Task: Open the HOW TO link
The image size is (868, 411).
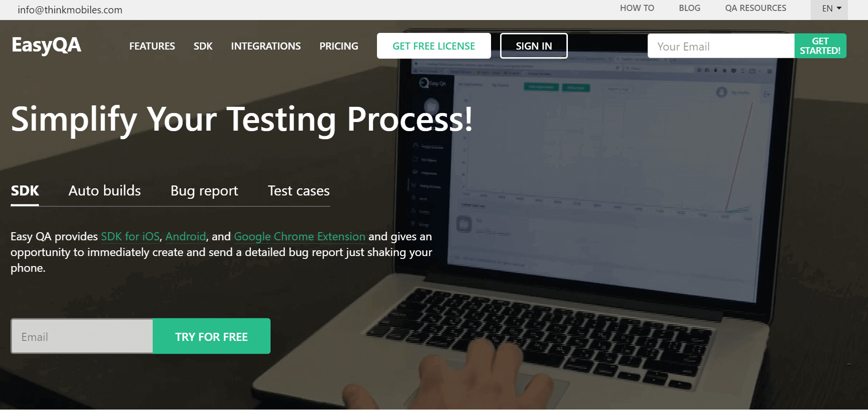Action: point(637,8)
